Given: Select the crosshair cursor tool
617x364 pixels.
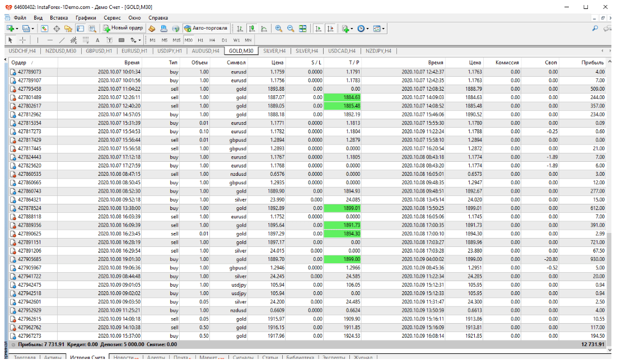Looking at the screenshot, I should pos(22,40).
